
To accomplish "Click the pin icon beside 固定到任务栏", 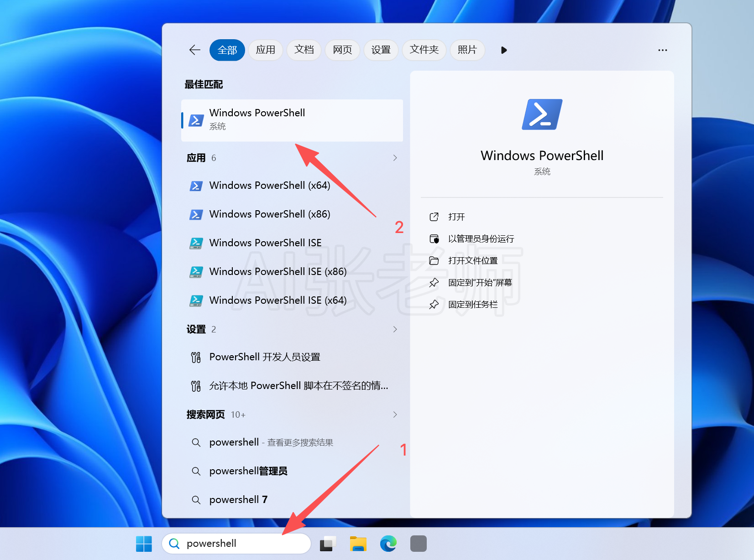I will pyautogui.click(x=434, y=304).
